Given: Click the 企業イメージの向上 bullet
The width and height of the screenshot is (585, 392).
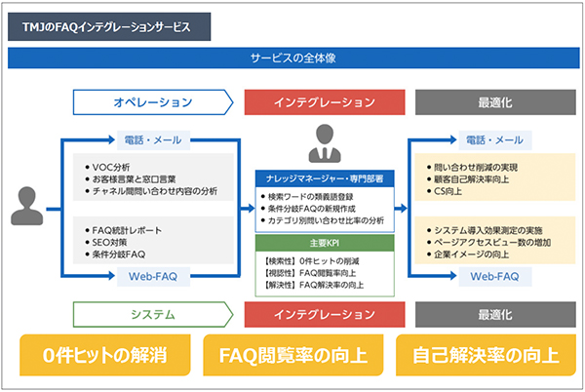Looking at the screenshot, I should (468, 255).
